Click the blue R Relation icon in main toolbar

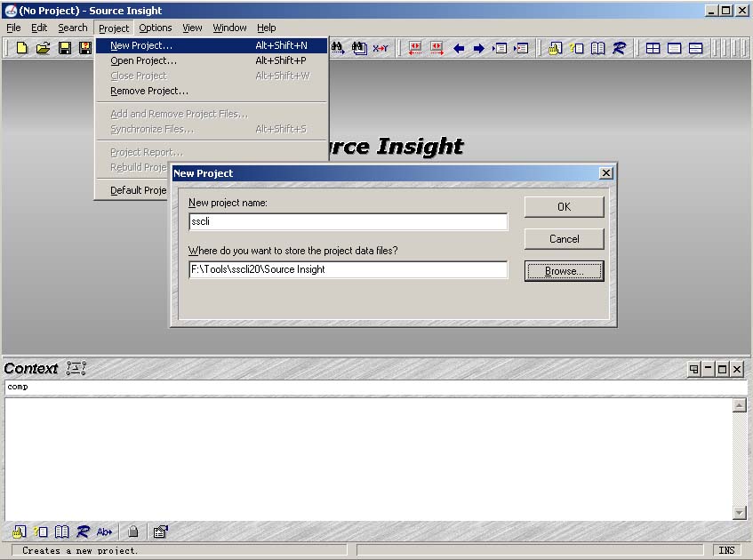coord(619,48)
